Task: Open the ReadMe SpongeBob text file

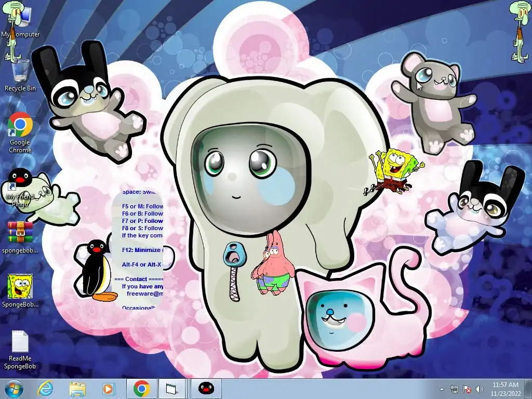Action: pos(20,350)
